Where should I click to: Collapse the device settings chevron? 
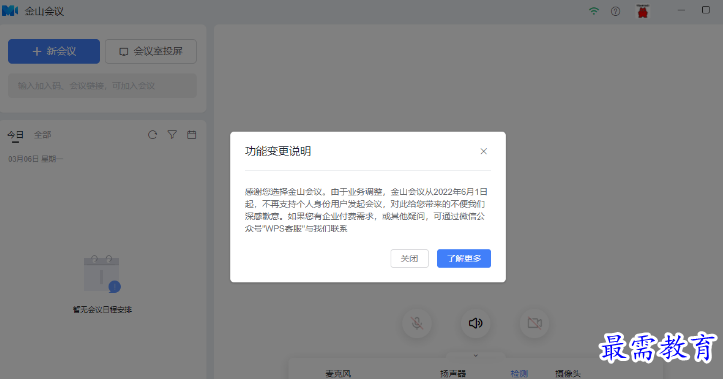pyautogui.click(x=476, y=355)
